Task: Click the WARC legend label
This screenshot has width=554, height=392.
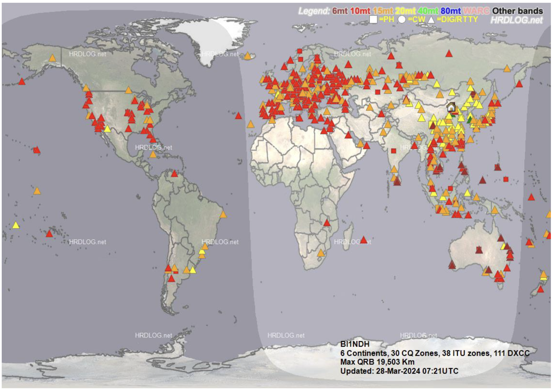Action: [x=476, y=11]
